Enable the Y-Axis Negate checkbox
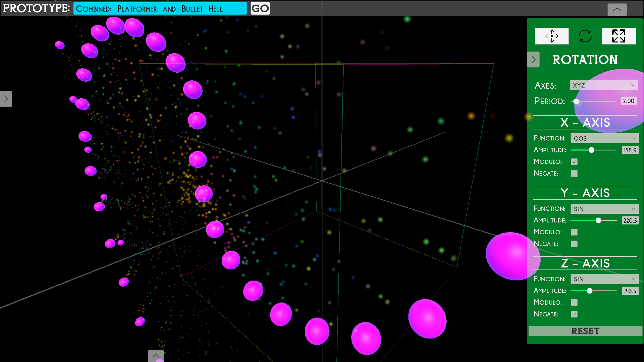The width and height of the screenshot is (644, 362). 574,244
